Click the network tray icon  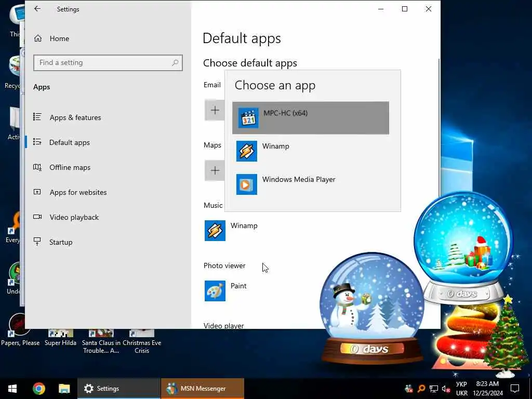pyautogui.click(x=434, y=389)
